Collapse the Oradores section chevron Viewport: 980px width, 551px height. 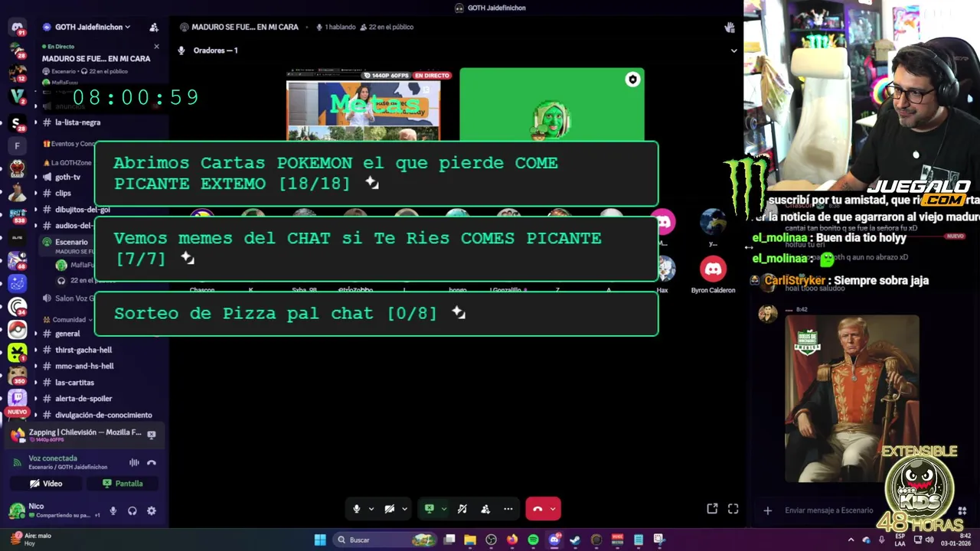(x=733, y=51)
